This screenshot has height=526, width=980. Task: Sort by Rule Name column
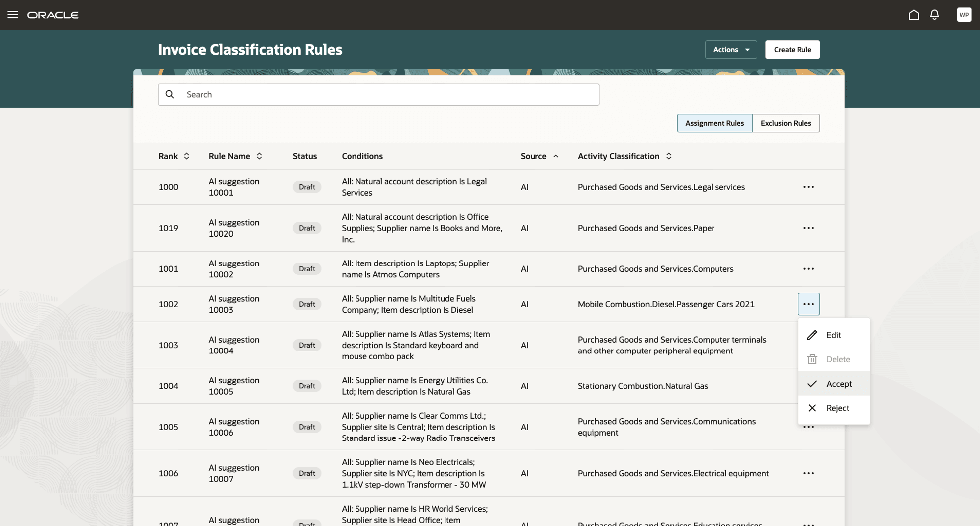pos(259,156)
